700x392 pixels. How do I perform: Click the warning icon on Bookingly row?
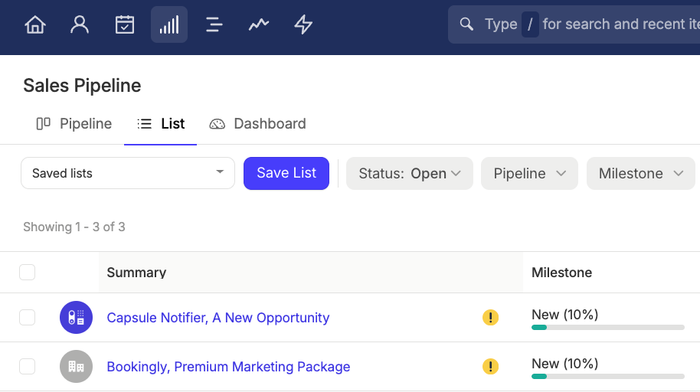(491, 367)
